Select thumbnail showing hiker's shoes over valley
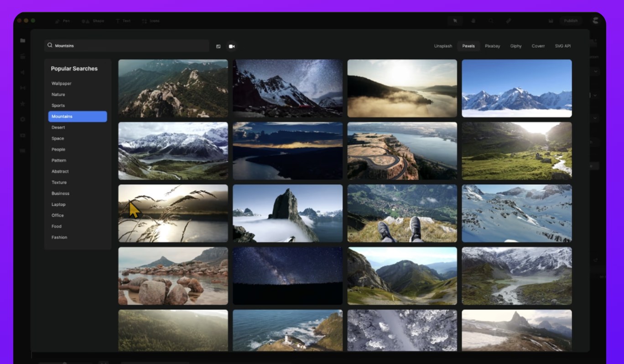Image resolution: width=624 pixels, height=364 pixels. 402,213
